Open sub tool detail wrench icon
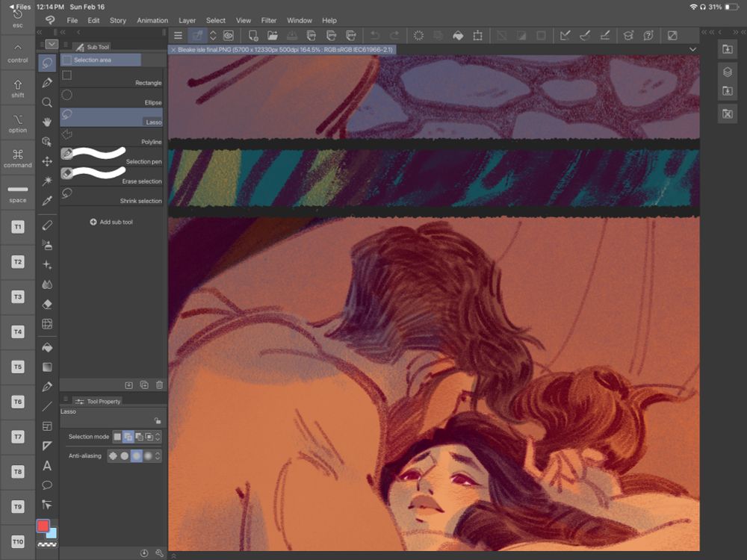The width and height of the screenshot is (747, 560). pos(159,553)
